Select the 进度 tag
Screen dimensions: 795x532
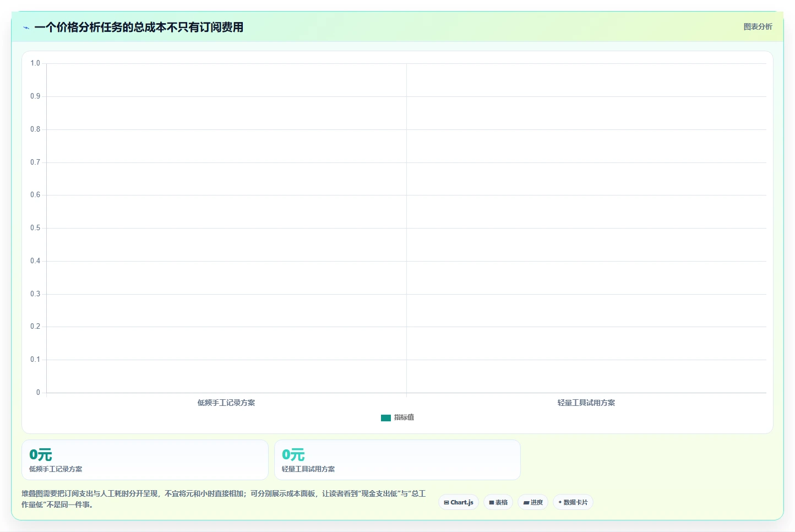point(533,502)
